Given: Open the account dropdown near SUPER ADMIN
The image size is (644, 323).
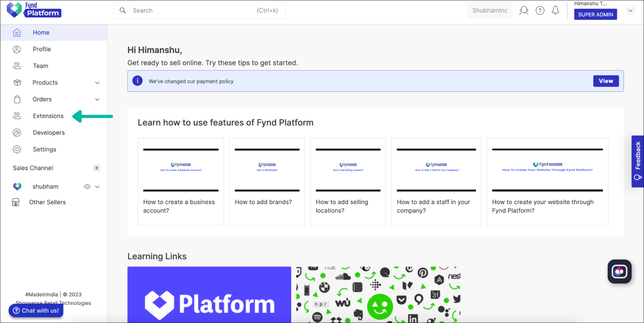Looking at the screenshot, I should click(x=630, y=10).
